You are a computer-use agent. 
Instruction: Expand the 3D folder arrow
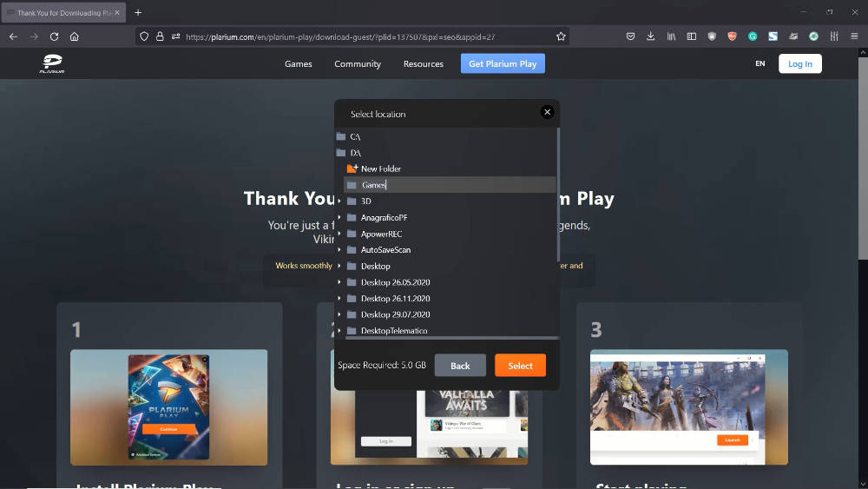click(339, 201)
